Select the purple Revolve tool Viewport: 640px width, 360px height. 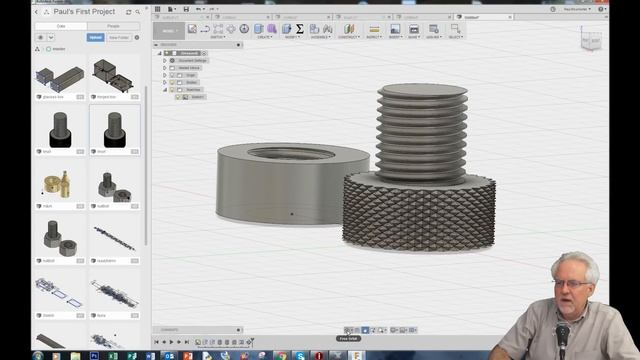pyautogui.click(x=272, y=29)
